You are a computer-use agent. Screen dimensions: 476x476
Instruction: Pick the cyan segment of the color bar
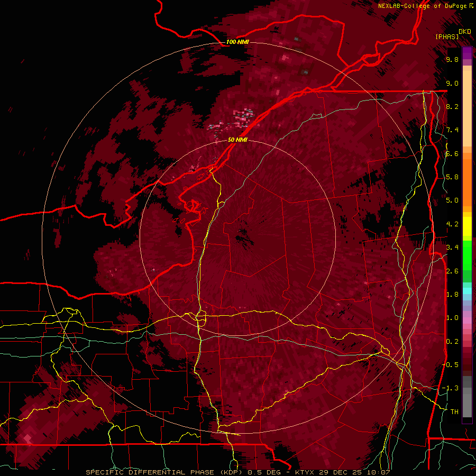[467, 291]
